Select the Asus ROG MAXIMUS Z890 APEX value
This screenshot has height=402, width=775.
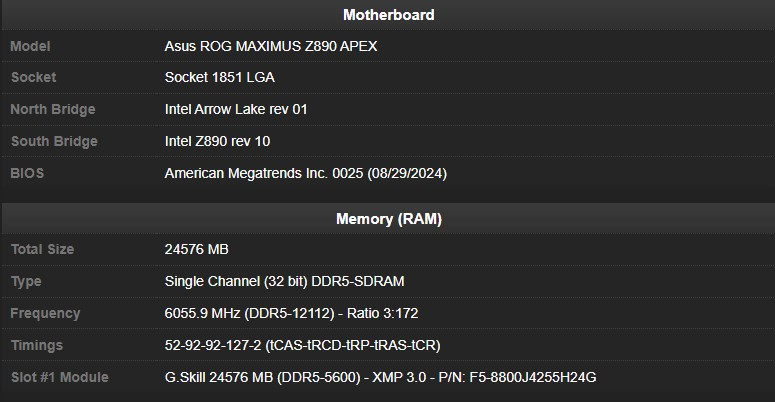point(270,46)
